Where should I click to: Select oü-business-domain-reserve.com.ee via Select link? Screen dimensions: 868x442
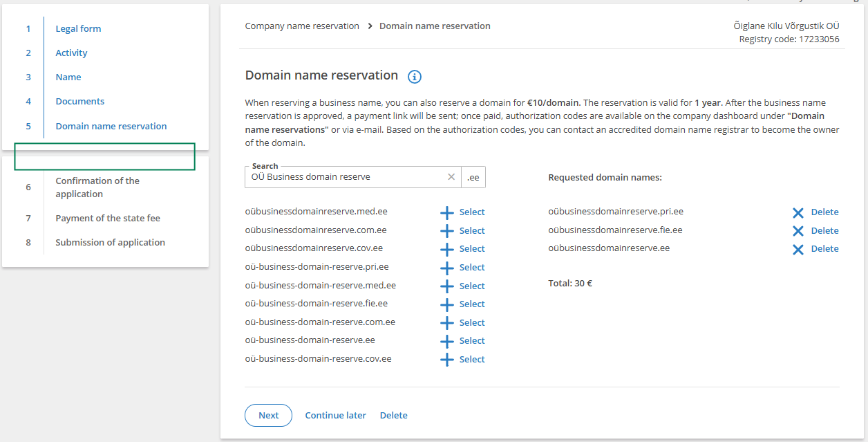tap(472, 323)
